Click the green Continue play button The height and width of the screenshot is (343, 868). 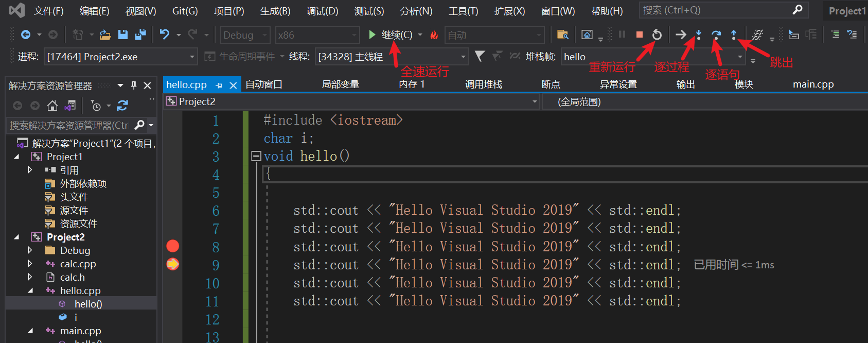pyautogui.click(x=372, y=35)
